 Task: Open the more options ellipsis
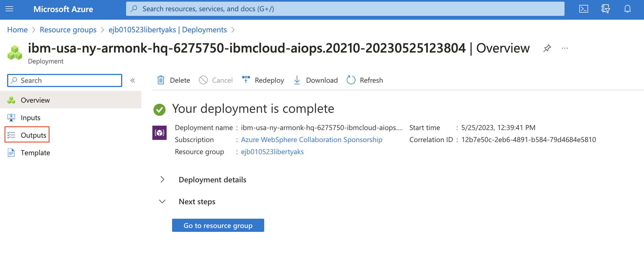coord(565,48)
